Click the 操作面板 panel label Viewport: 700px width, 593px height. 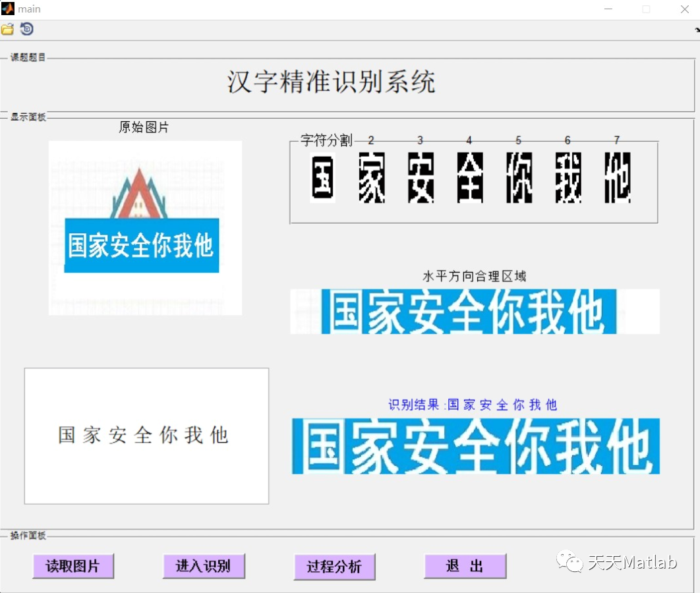pyautogui.click(x=28, y=536)
